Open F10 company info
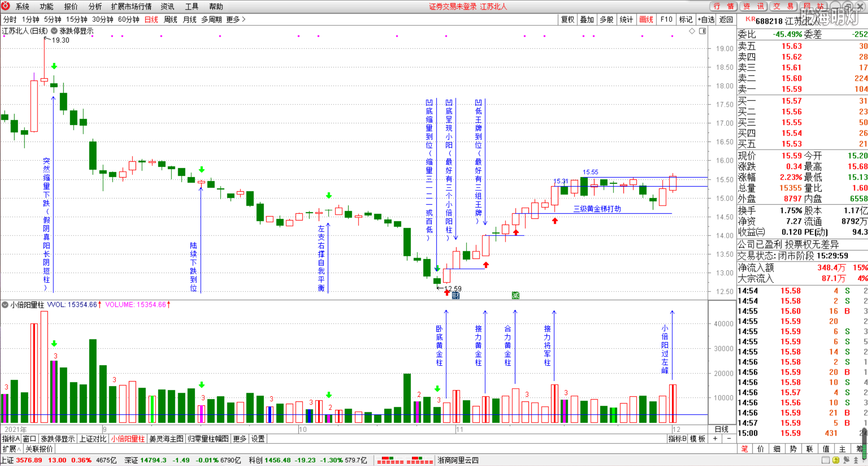Screen dimensions: 868x466 [x=666, y=19]
